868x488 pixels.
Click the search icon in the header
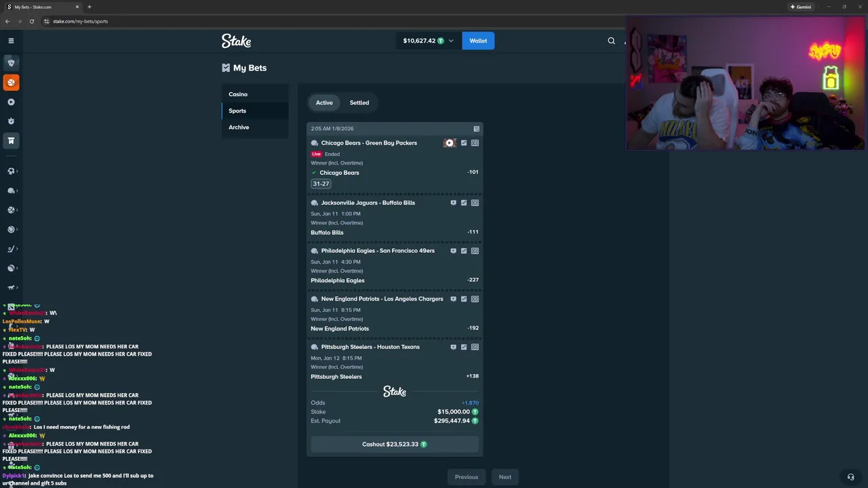click(611, 41)
